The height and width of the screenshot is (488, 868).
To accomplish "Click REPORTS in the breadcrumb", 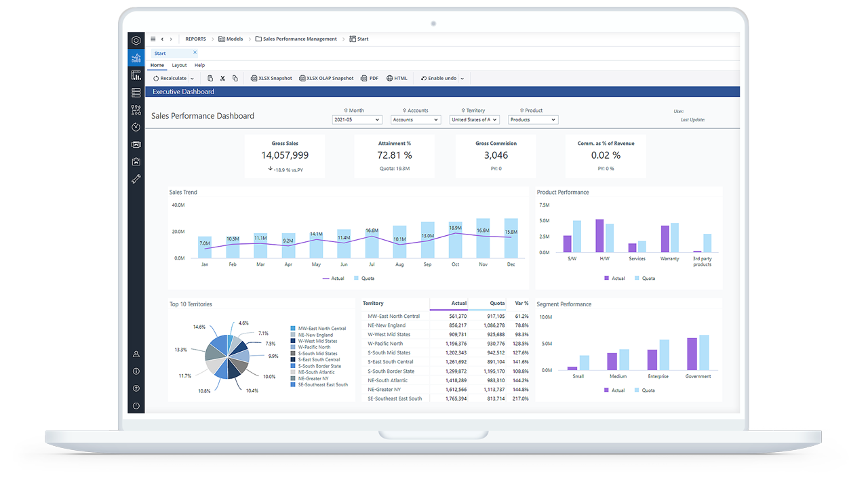I will (x=195, y=39).
